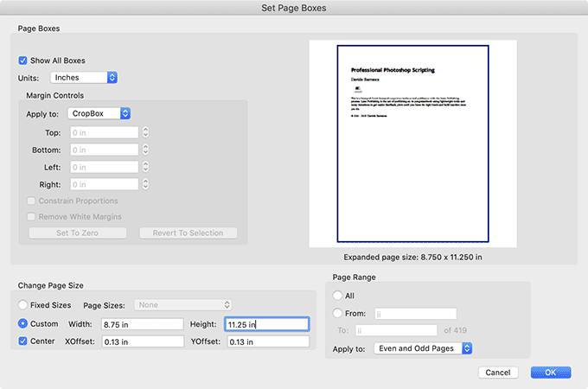
Task: Open the Margin Controls CropBox dropdown
Action: click(99, 113)
